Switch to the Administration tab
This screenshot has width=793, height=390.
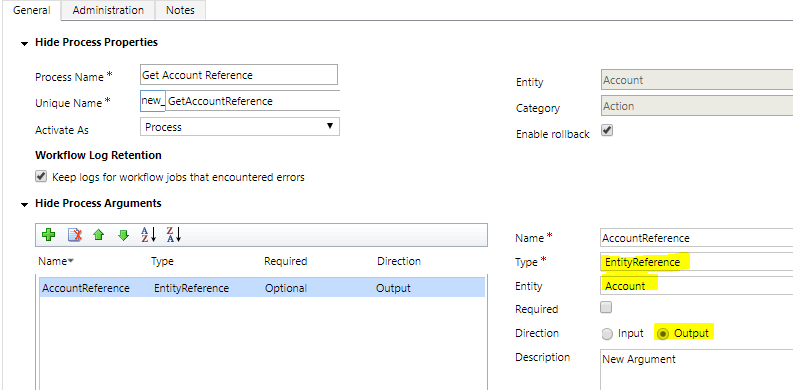[108, 10]
